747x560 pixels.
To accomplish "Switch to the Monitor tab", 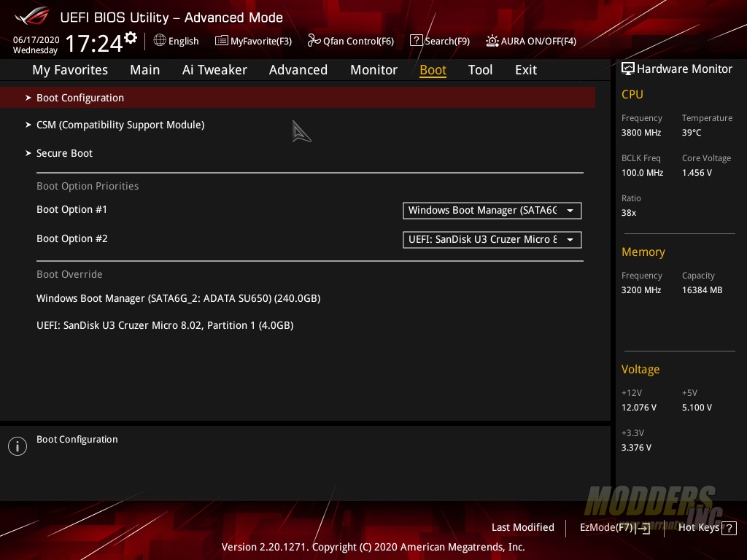I will coord(374,70).
